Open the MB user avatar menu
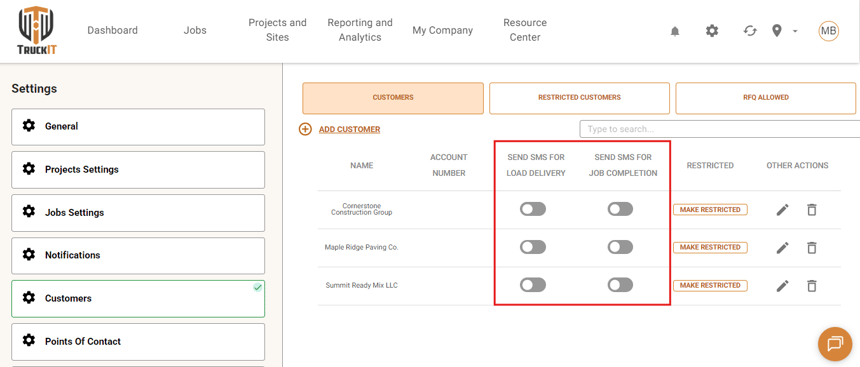The image size is (860, 367). click(828, 31)
